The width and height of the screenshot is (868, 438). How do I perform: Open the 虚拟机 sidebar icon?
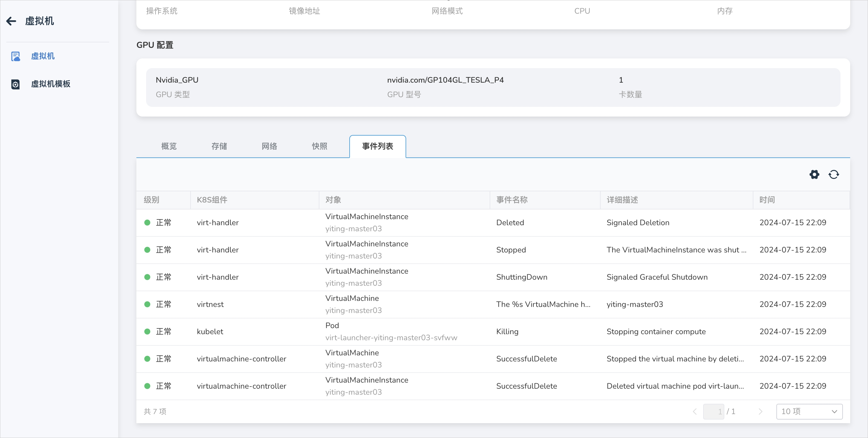tap(15, 56)
